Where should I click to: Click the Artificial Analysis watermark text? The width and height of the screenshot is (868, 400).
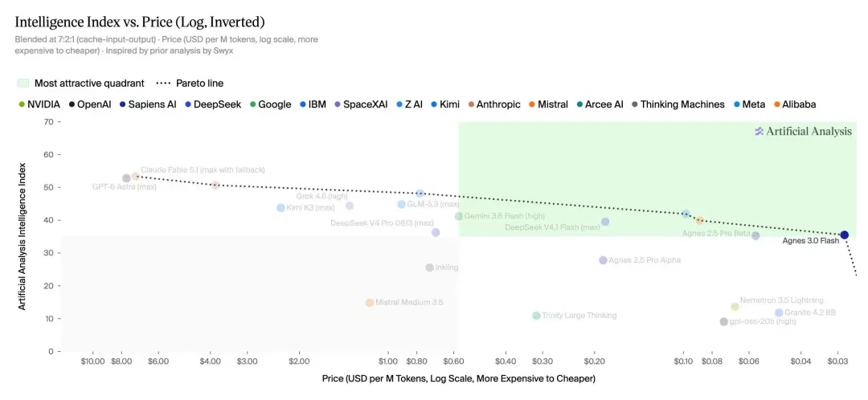(809, 131)
